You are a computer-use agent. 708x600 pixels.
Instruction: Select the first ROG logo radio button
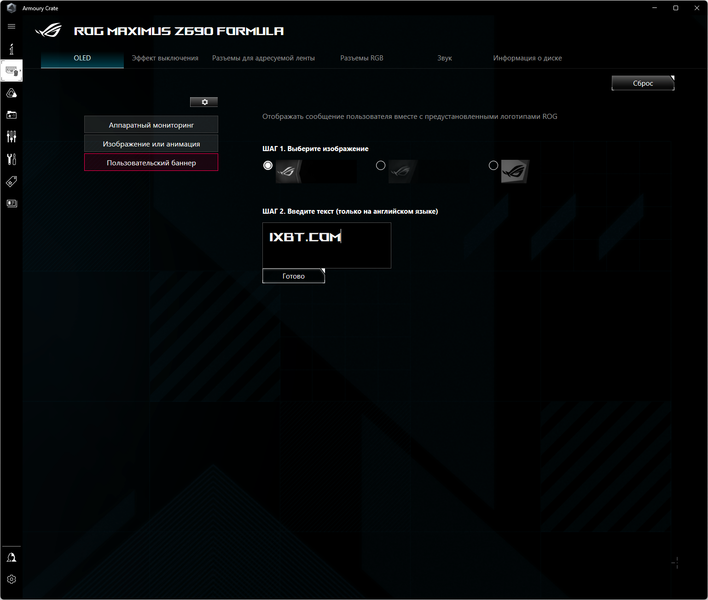[268, 166]
